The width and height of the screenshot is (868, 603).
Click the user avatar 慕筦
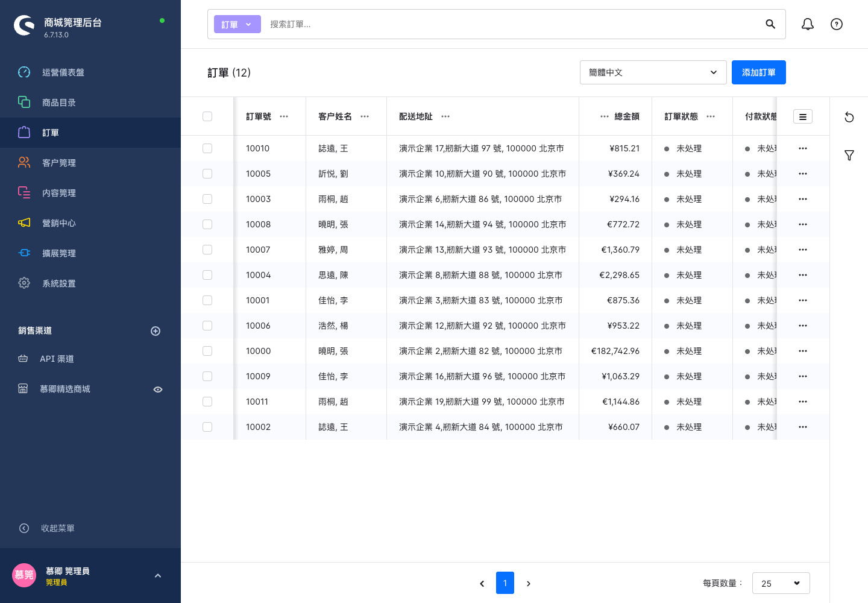(24, 575)
